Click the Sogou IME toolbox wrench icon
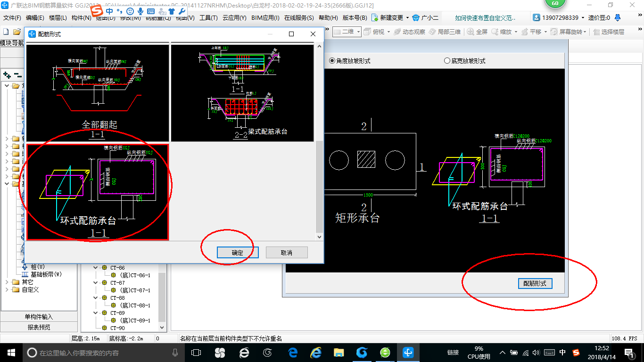This screenshot has width=644, height=362. [x=181, y=10]
